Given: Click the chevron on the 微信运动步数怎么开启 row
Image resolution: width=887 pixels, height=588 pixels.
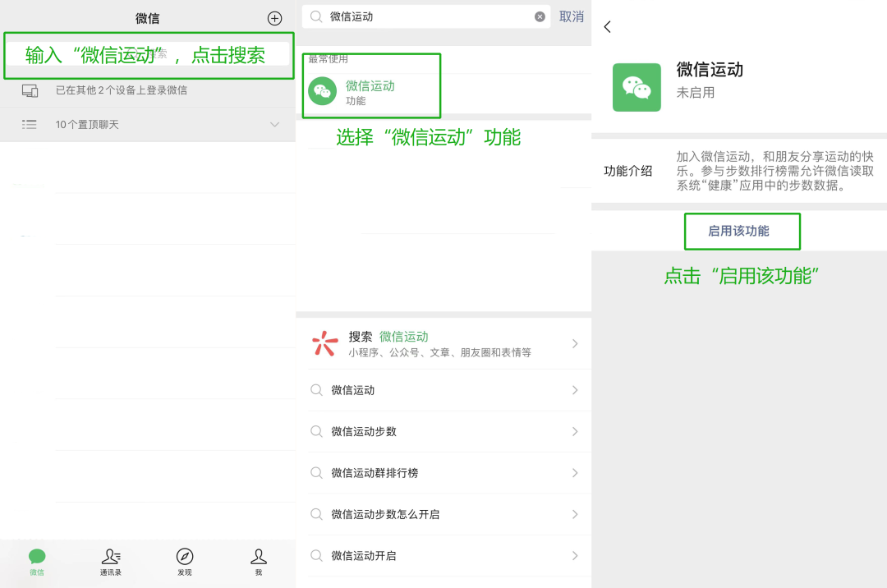Looking at the screenshot, I should 575,514.
